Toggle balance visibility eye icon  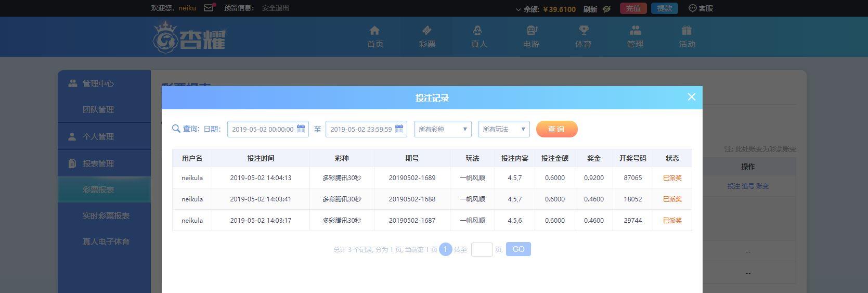pyautogui.click(x=606, y=9)
